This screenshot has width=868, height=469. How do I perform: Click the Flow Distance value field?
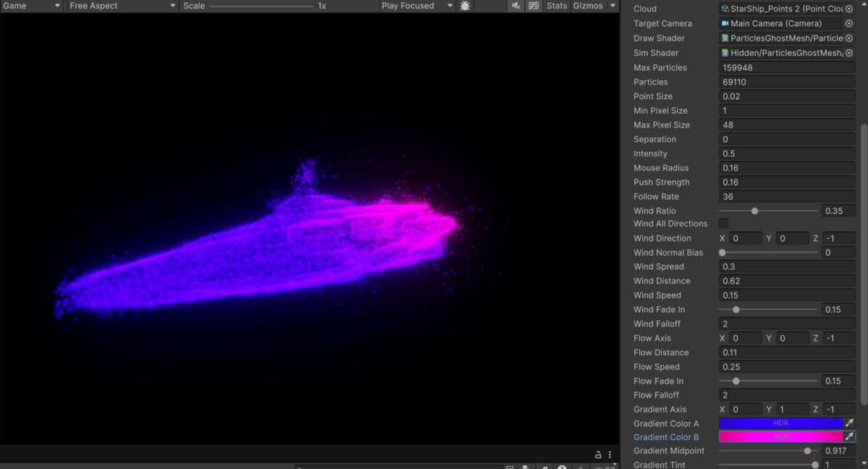[x=787, y=352]
